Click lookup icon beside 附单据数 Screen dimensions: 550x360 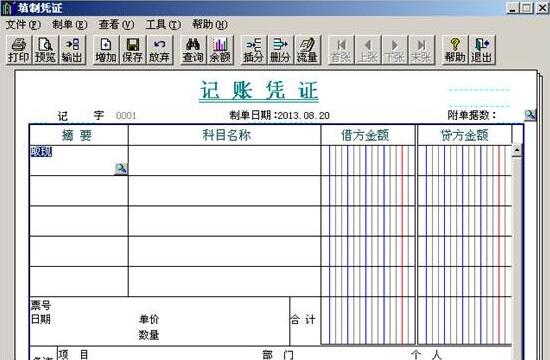click(530, 115)
